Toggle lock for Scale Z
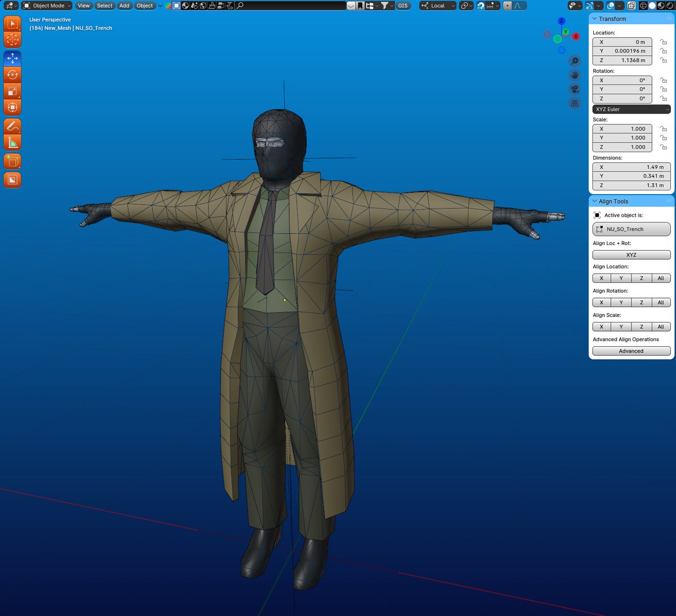676x616 pixels. click(x=664, y=147)
